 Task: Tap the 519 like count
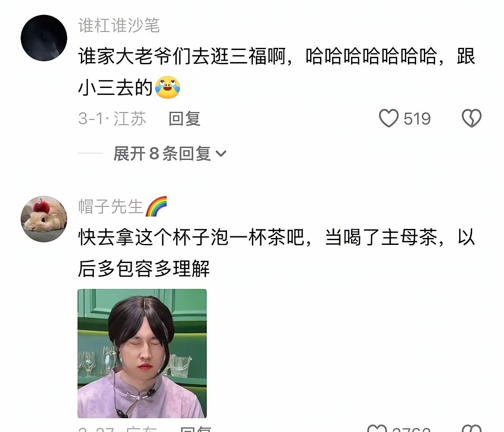(417, 119)
